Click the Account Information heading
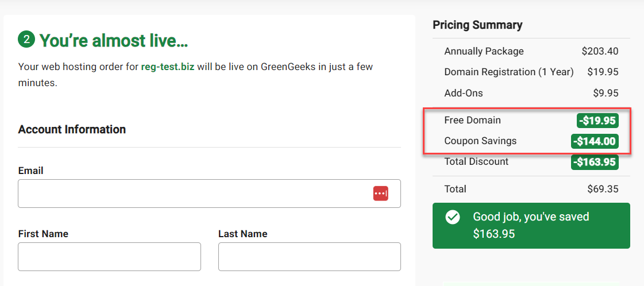Screen dimensions: 644x286 (x=72, y=129)
